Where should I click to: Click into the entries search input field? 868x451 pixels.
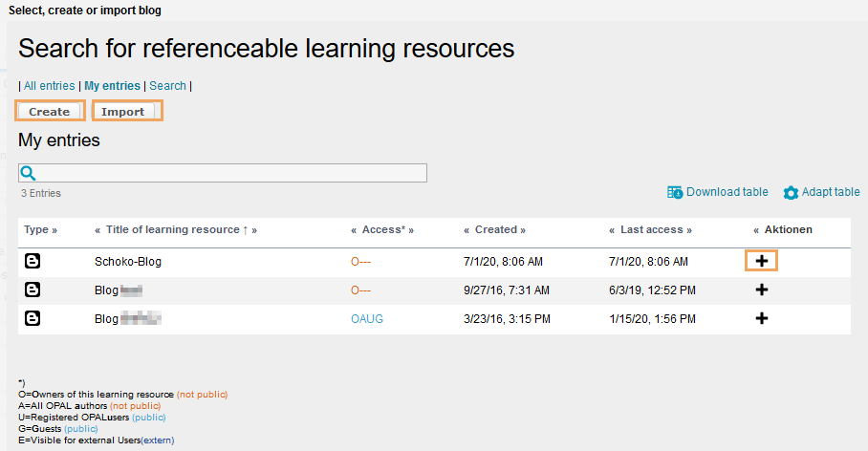click(x=229, y=173)
